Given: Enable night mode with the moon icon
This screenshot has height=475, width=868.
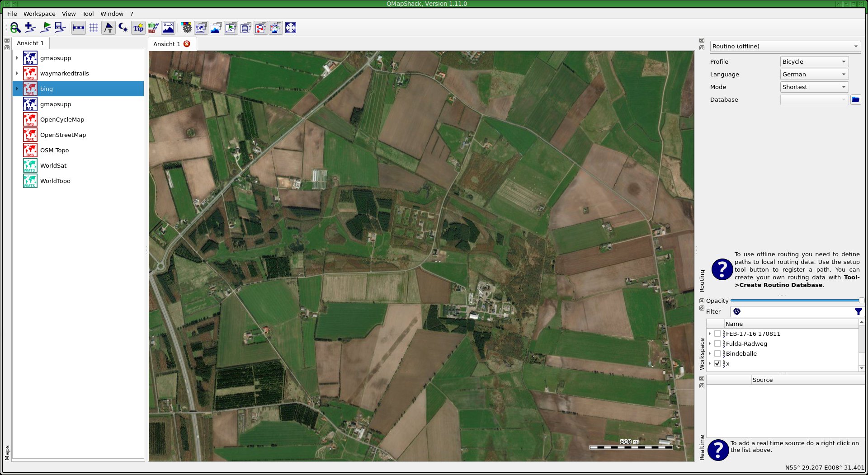Looking at the screenshot, I should (123, 28).
